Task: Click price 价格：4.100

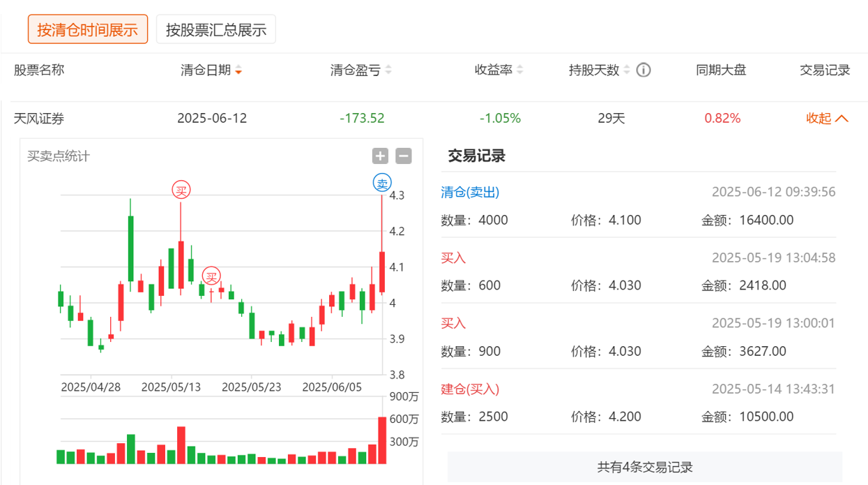Action: (x=606, y=220)
